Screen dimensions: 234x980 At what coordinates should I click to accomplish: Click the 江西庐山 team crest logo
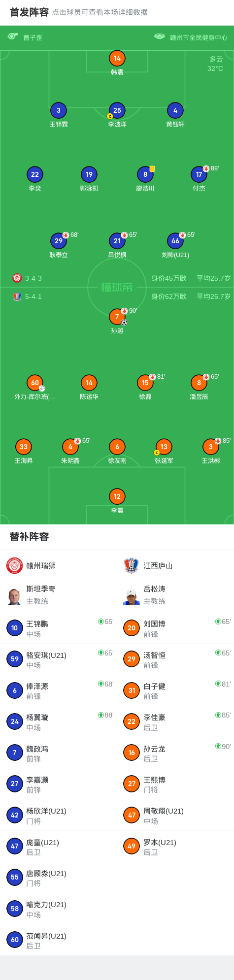132,565
